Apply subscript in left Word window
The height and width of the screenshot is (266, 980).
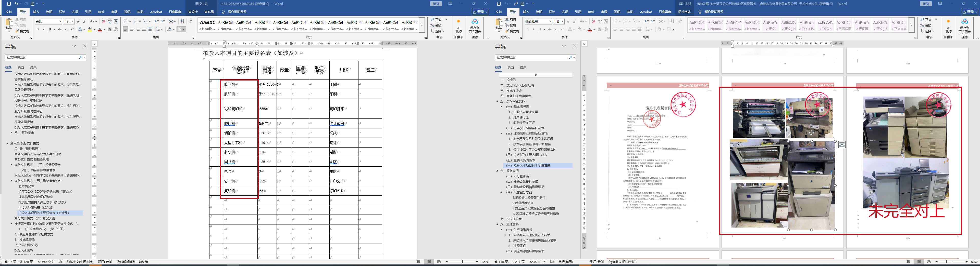point(66,29)
